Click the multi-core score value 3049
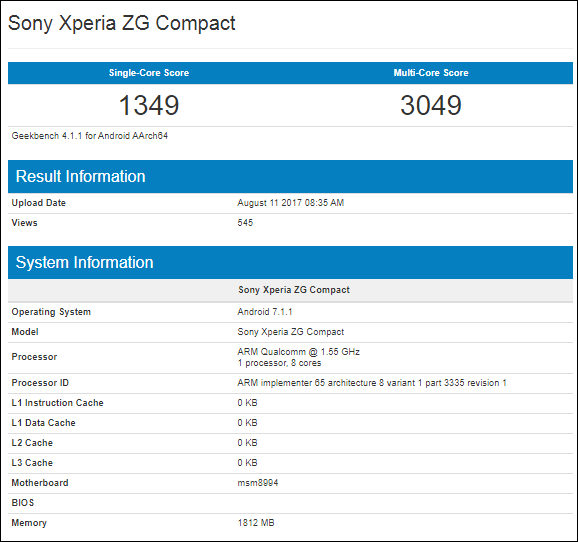This screenshot has height=542, width=578. [431, 105]
